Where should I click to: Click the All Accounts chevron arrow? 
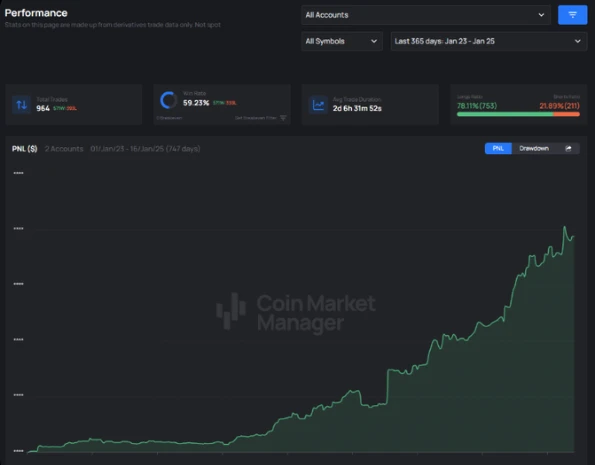pyautogui.click(x=541, y=15)
